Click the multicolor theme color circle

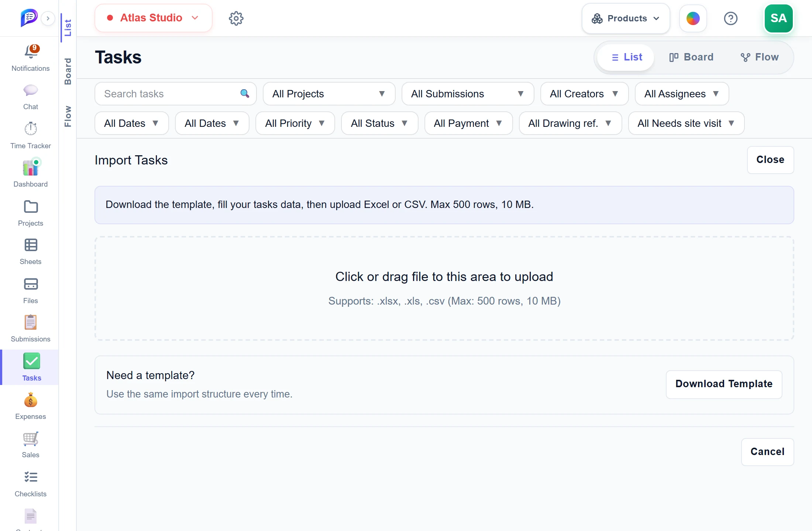(693, 18)
